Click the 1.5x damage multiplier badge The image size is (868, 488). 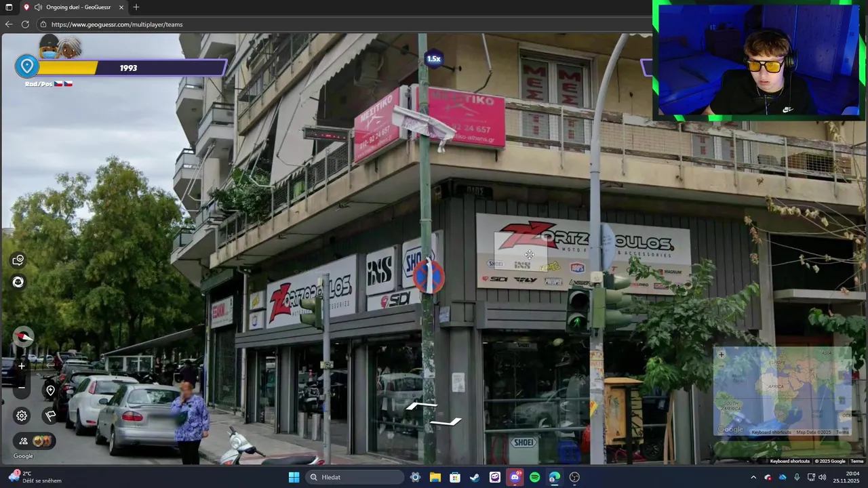(x=434, y=59)
